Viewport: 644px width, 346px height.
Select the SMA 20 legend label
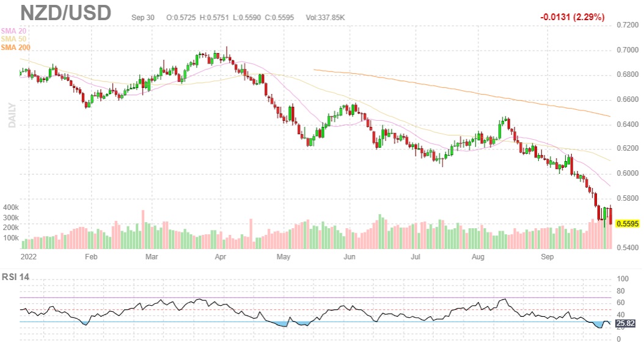(x=13, y=31)
